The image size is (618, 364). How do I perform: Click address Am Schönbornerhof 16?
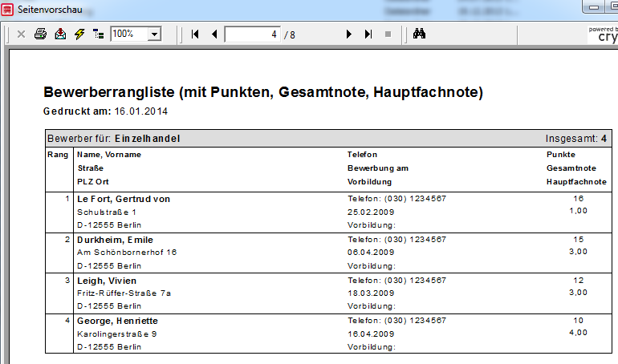point(127,253)
